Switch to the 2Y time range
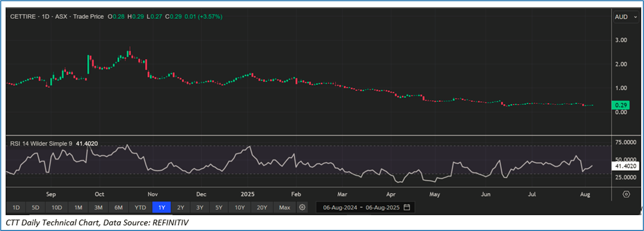The image size is (644, 231). pos(181,208)
